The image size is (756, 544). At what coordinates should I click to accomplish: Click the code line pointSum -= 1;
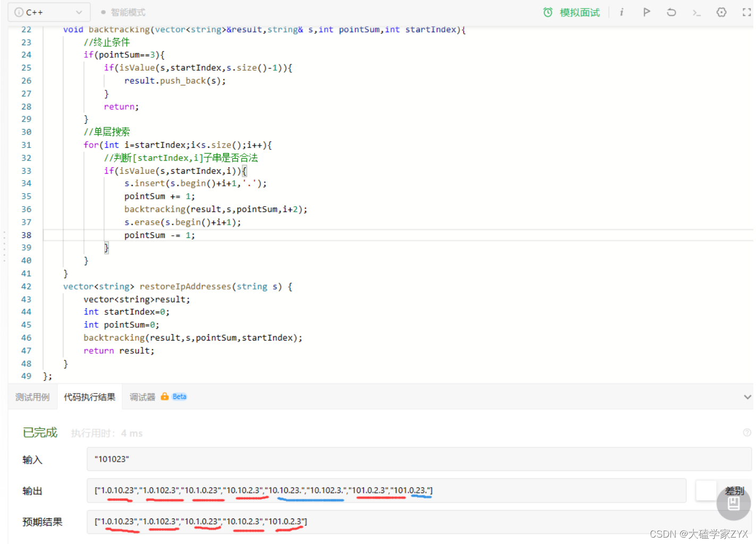159,235
